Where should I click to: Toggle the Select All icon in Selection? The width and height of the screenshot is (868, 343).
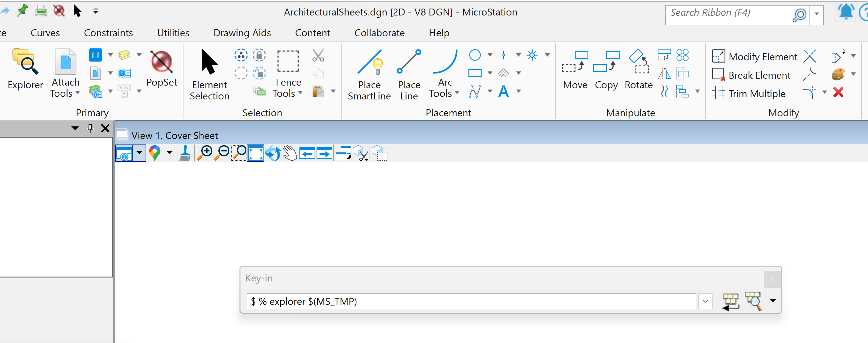point(241,55)
